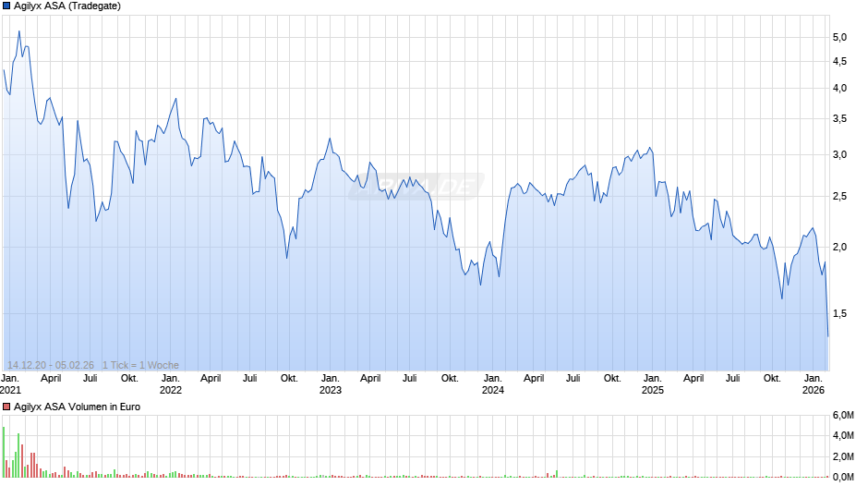Click the 1,5 price axis label
This screenshot has height=486, width=868.
click(839, 313)
